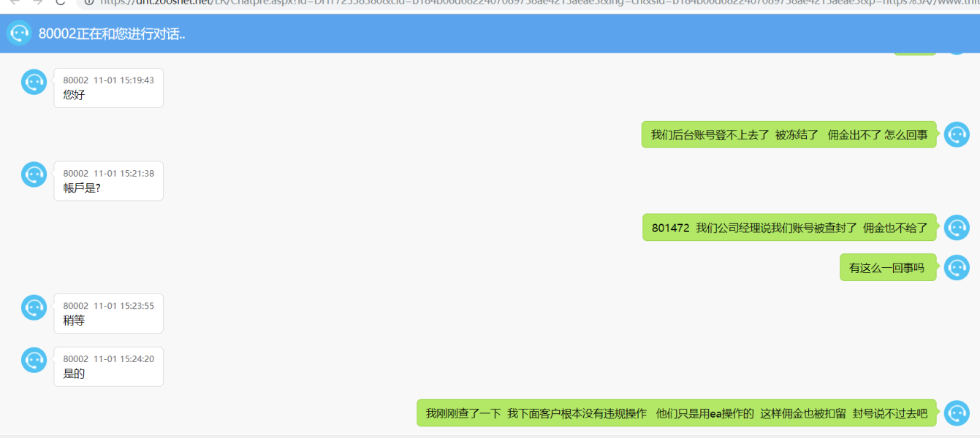The image size is (980, 438).
Task: Click user avatar beside the ea操作 message
Action: (957, 413)
